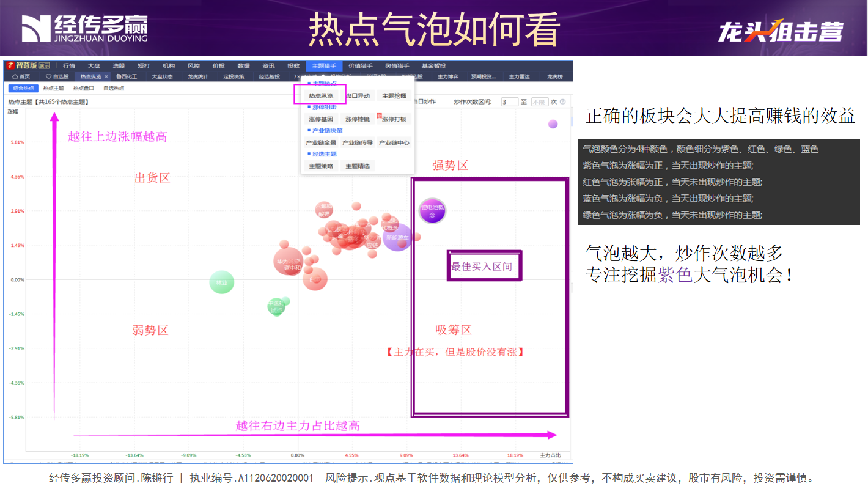The height and width of the screenshot is (486, 868).
Task: Click the minimum 炒作次数 input field showing 3
Action: [x=510, y=101]
